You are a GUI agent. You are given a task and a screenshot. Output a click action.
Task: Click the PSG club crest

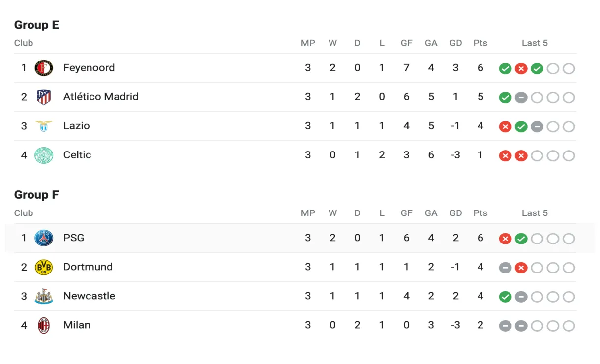click(44, 238)
